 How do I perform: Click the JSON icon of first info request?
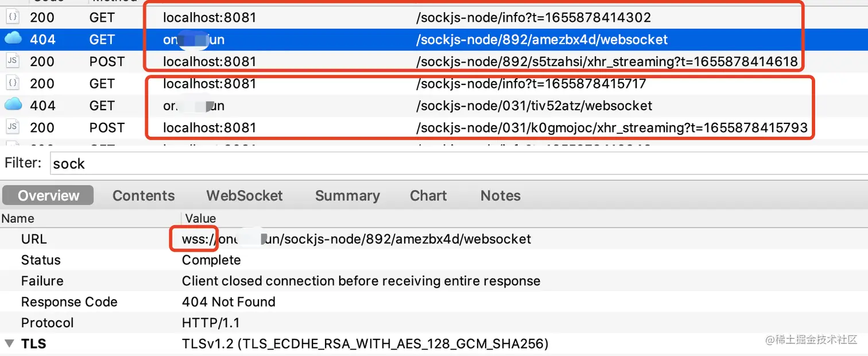pyautogui.click(x=13, y=18)
